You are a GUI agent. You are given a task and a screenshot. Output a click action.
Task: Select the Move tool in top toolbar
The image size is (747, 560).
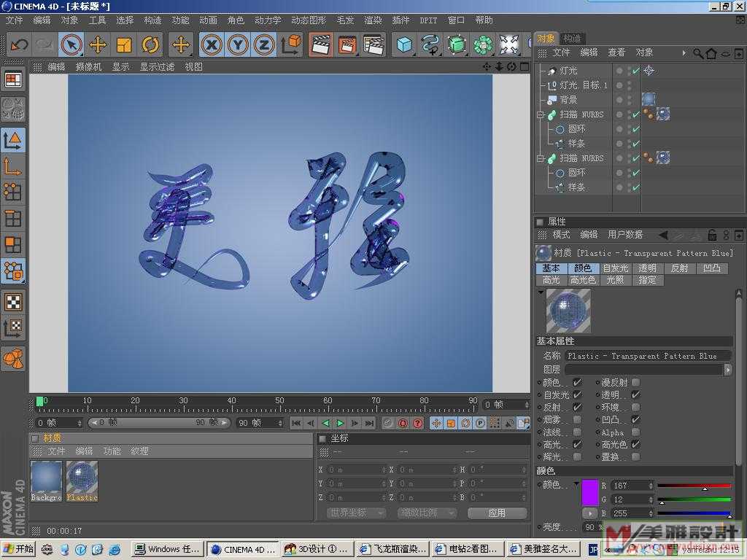coord(98,45)
